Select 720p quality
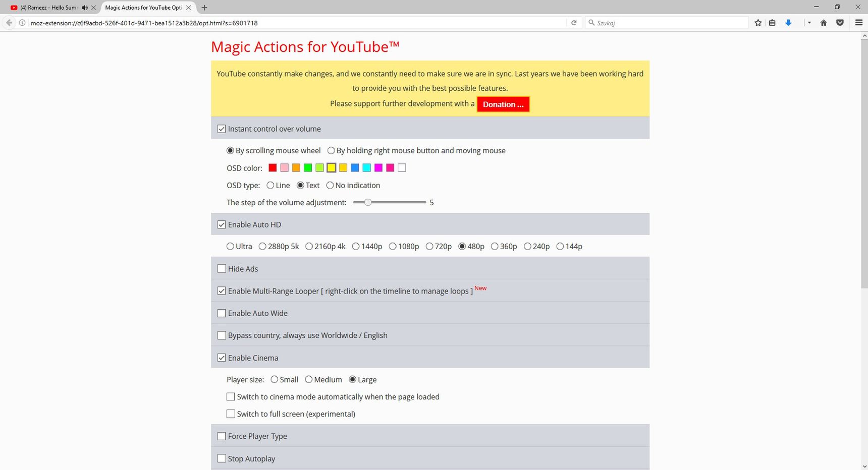The image size is (868, 470). point(429,246)
